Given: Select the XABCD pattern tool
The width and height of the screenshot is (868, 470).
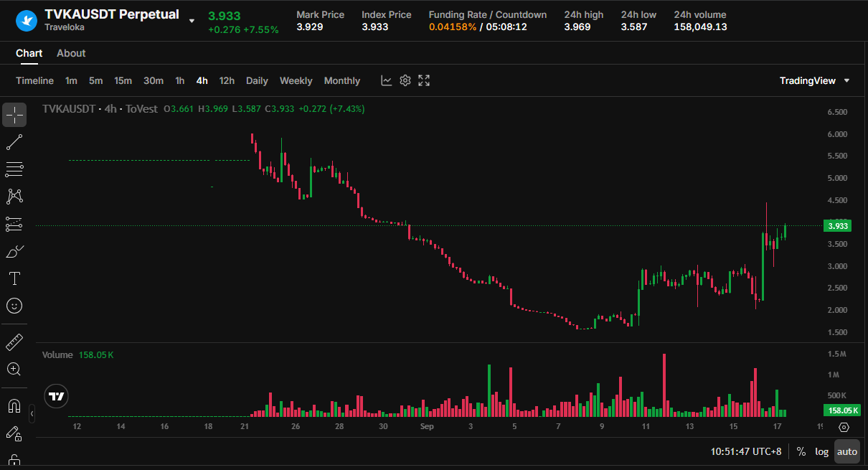Looking at the screenshot, I should pyautogui.click(x=14, y=197).
